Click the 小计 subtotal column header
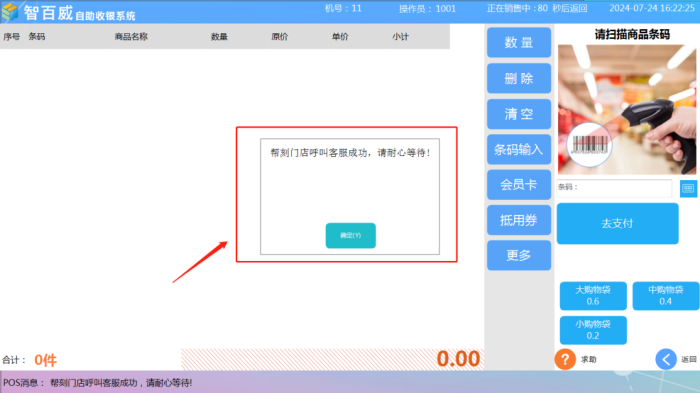Screen dimensions: 700x393 (400, 37)
